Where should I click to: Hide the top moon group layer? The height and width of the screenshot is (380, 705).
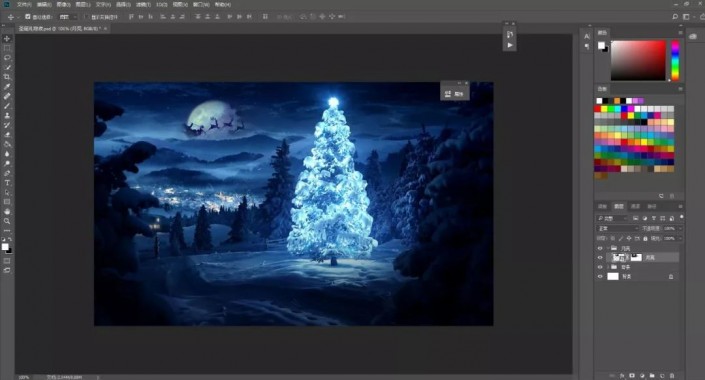[x=600, y=248]
